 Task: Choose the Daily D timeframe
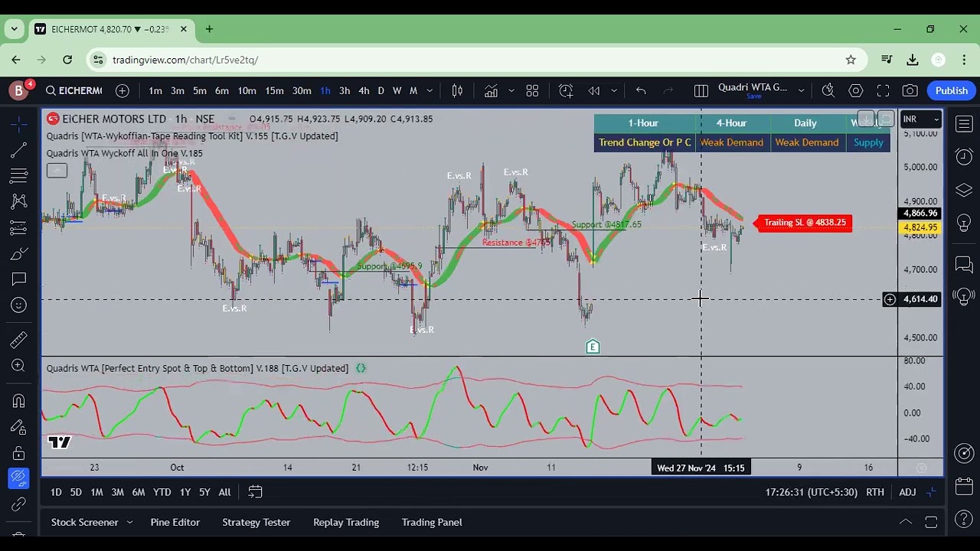(381, 90)
